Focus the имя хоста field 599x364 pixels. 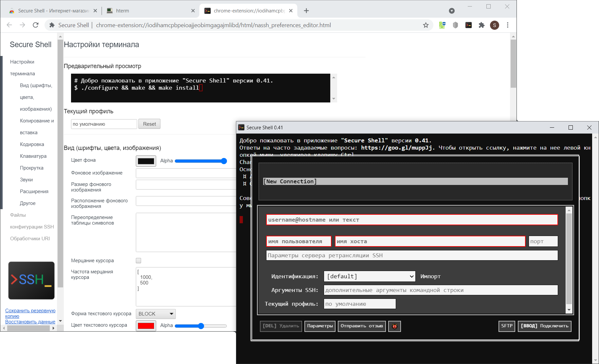point(430,241)
